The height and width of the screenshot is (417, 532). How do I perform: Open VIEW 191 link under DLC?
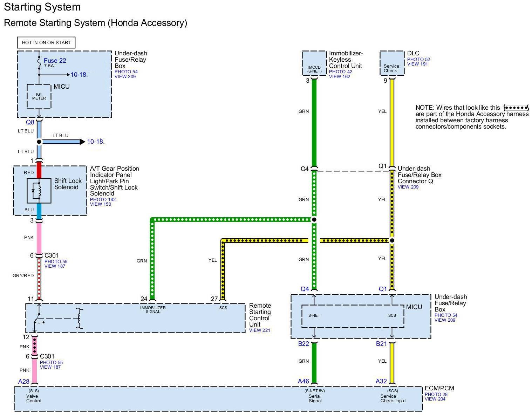[x=417, y=64]
